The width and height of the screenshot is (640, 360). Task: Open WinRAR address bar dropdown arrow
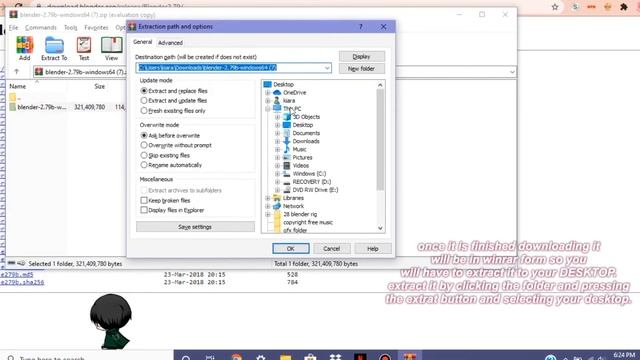click(x=512, y=72)
